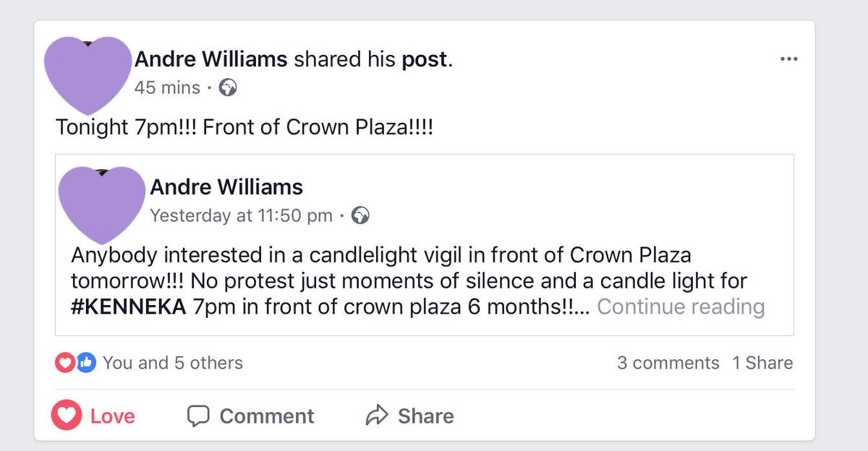This screenshot has width=868, height=451.
Task: Show the "You and 5 others" reactions list
Action: point(173,363)
